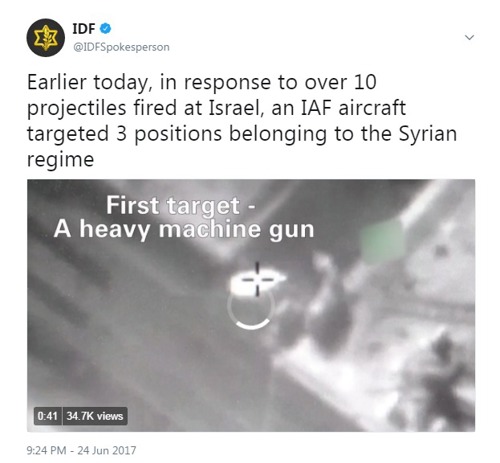Play the heavy machine gun video

[251, 305]
